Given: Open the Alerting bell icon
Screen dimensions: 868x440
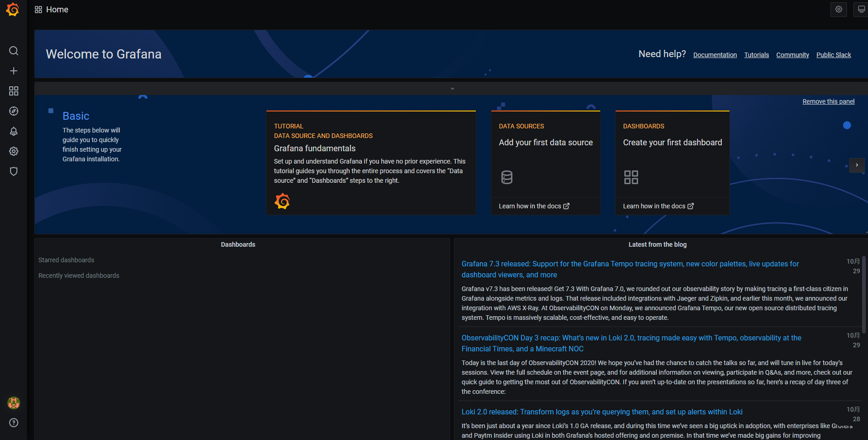Looking at the screenshot, I should (x=14, y=131).
